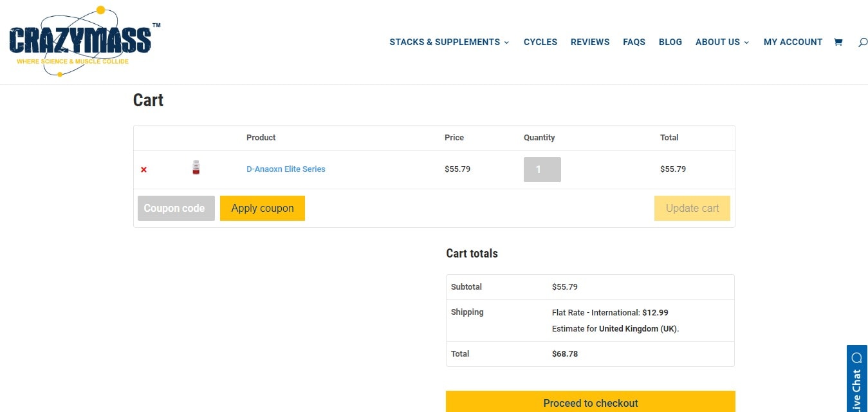This screenshot has width=868, height=412.
Task: Remove D-Anaoxn Elite Series with red X
Action: tap(143, 169)
